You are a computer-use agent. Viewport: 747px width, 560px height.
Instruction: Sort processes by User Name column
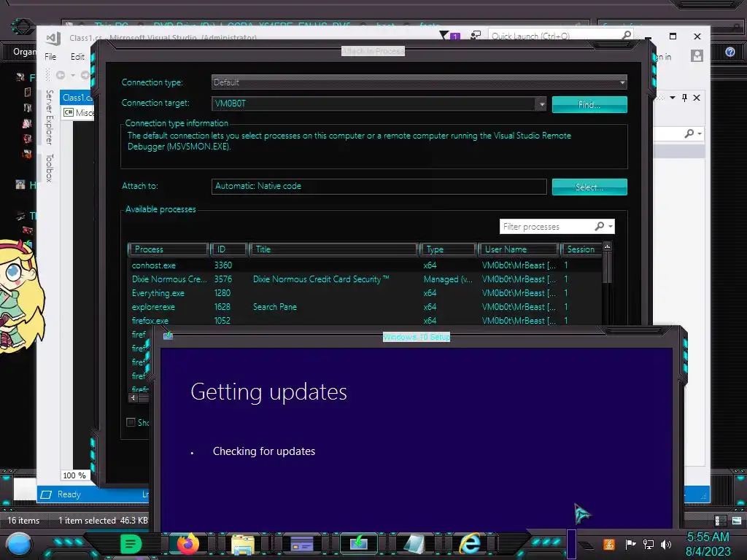point(519,249)
